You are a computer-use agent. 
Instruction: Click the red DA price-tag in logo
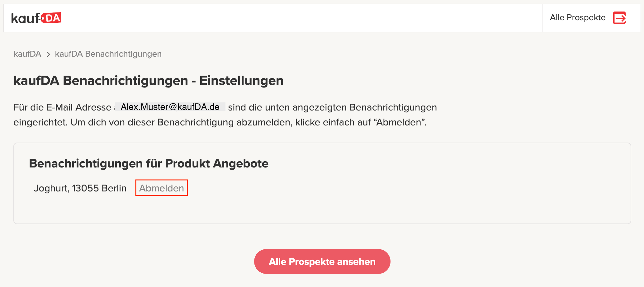coord(52,18)
